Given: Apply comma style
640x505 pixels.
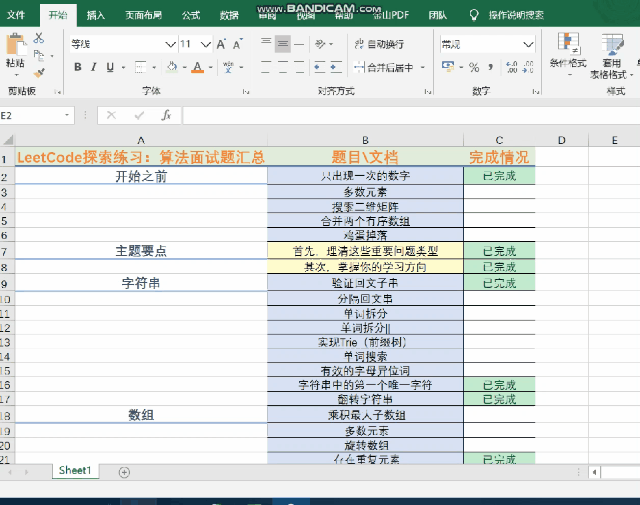Looking at the screenshot, I should pyautogui.click(x=491, y=67).
